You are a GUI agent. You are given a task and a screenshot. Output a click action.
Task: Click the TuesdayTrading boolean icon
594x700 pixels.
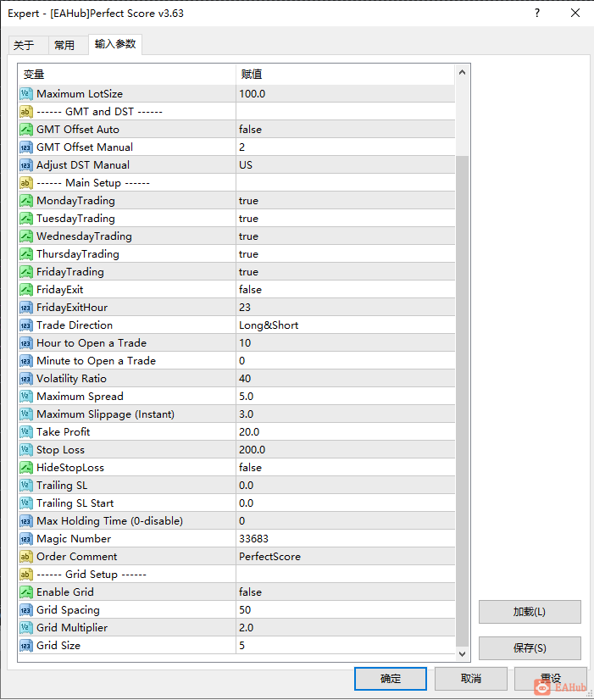pos(26,219)
